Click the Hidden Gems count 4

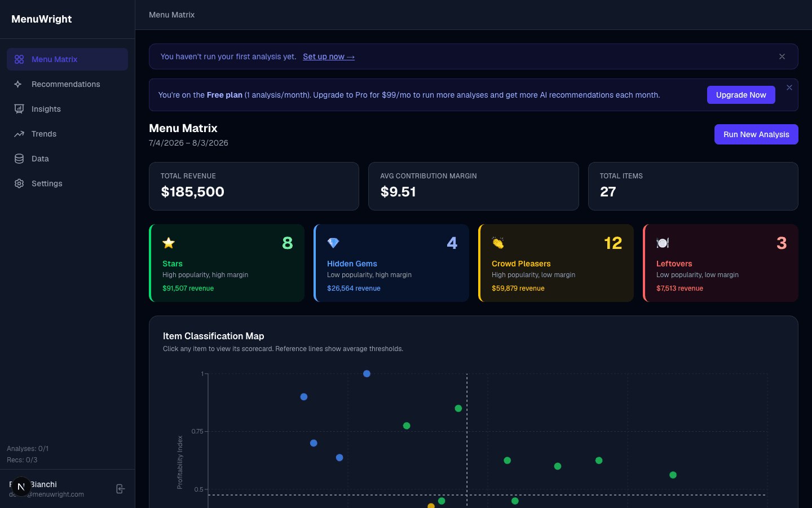[x=452, y=243]
